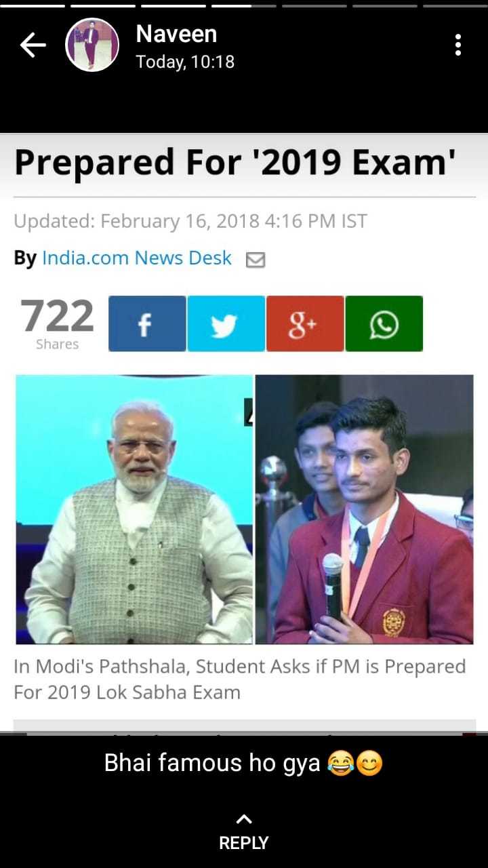Tap the status caption Bhai famous ho gya
The width and height of the screenshot is (488, 868).
point(244,763)
